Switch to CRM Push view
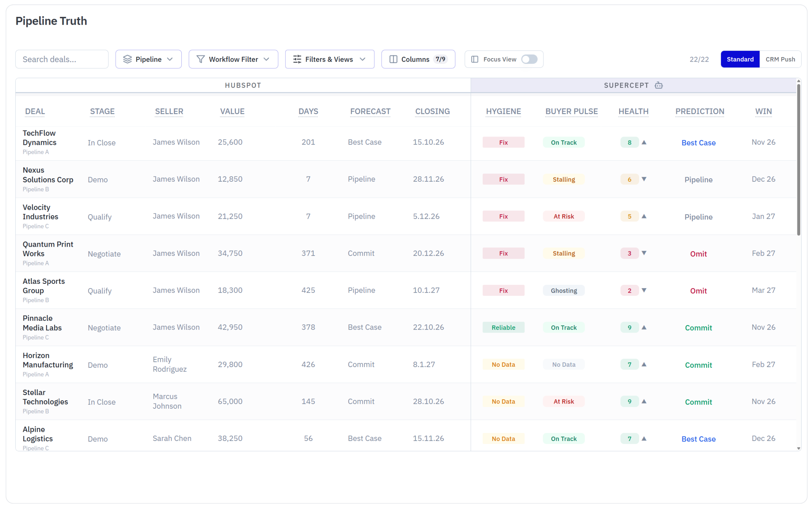This screenshot has height=508, width=812. [780, 59]
